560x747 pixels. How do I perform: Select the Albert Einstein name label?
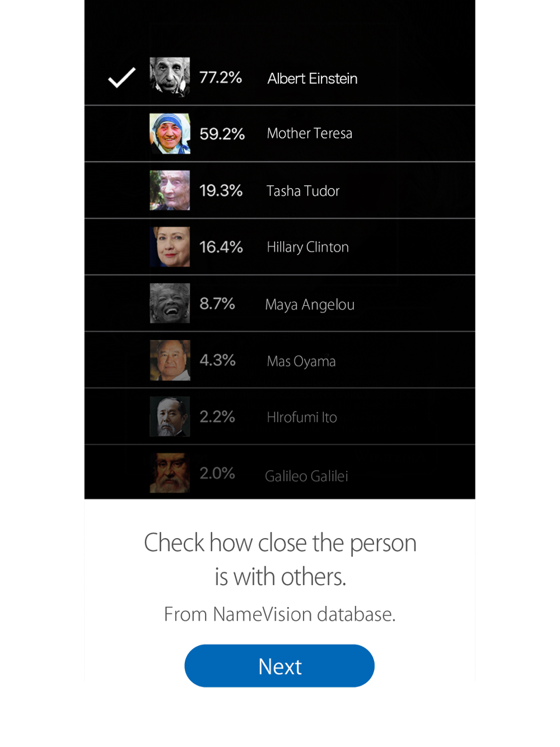coord(312,78)
